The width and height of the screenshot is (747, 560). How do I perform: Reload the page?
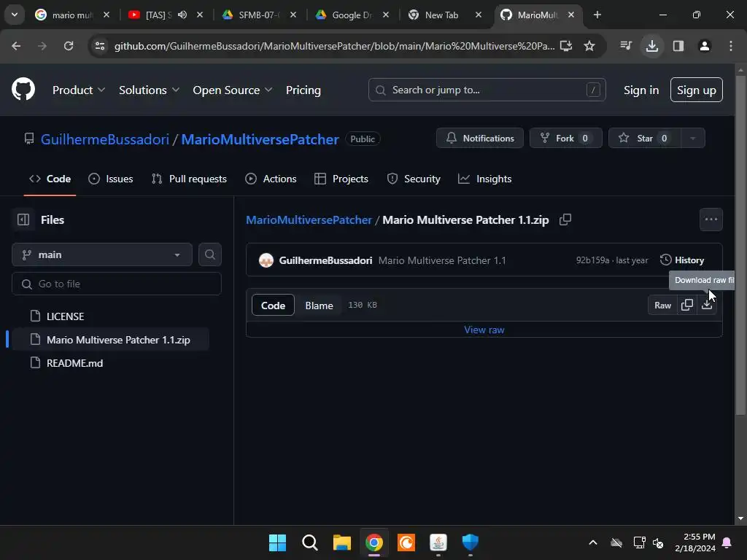pos(69,46)
